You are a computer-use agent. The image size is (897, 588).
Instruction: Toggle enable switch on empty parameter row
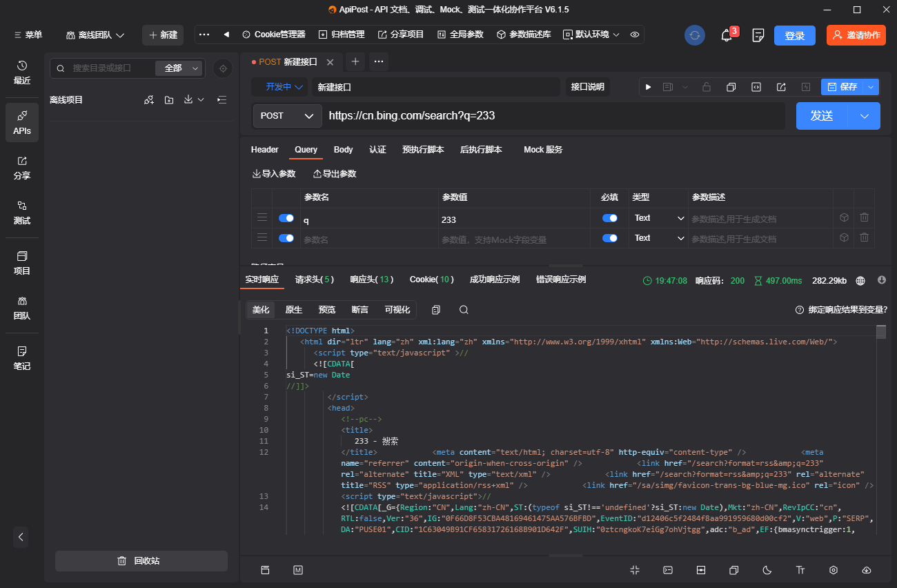click(286, 238)
